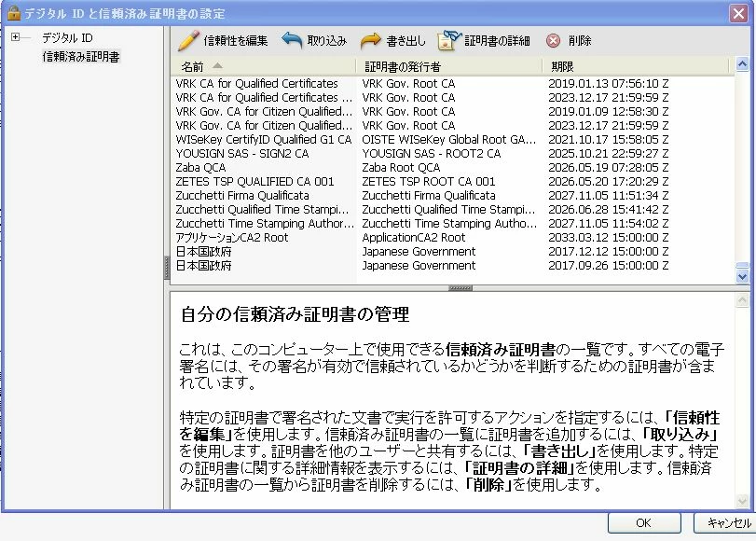Screen dimensions: 756x541
Task: Select VRK Gov. CA for Citizen expiring 2019.01.09
Action: tap(453, 112)
